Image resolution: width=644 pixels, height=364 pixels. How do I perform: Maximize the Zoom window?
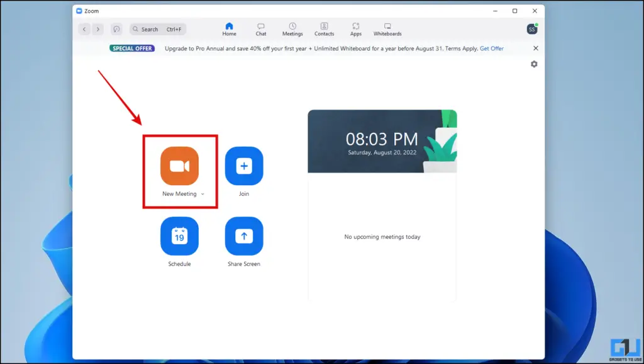click(x=514, y=11)
